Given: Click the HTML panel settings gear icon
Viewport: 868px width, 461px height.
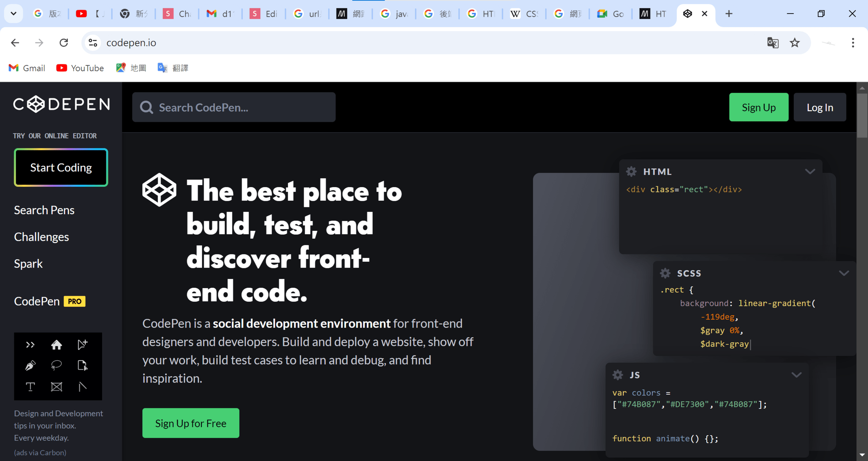Looking at the screenshot, I should click(631, 171).
